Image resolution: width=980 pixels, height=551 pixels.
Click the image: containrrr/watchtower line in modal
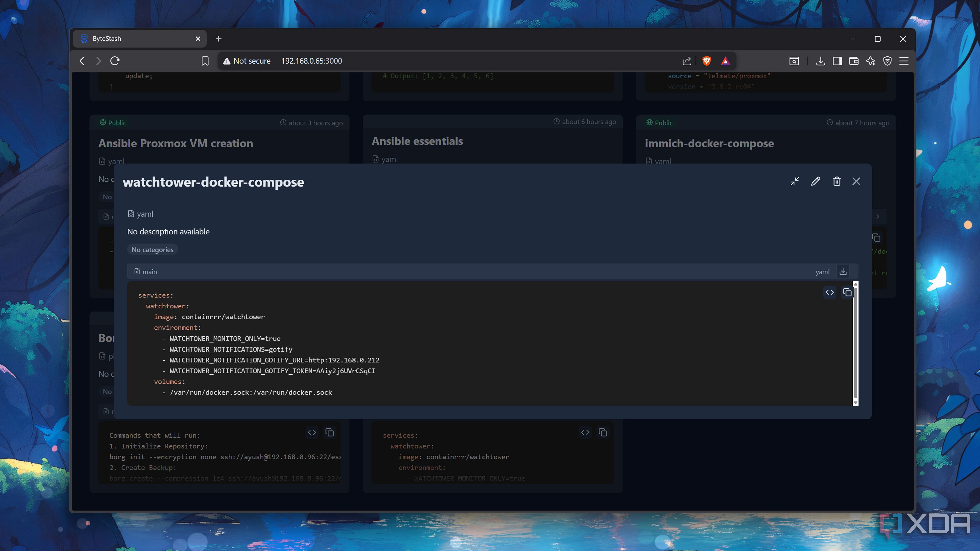click(x=209, y=317)
